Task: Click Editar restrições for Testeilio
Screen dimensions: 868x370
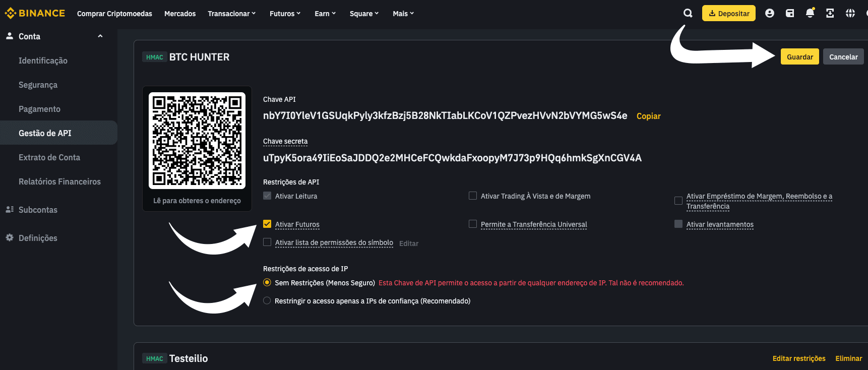Action: pyautogui.click(x=799, y=358)
